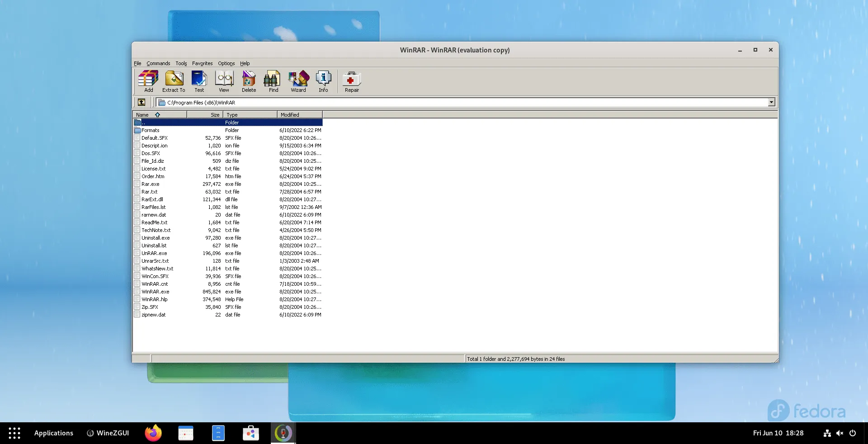The height and width of the screenshot is (444, 868).
Task: Click the Repair archive icon
Action: pyautogui.click(x=351, y=81)
